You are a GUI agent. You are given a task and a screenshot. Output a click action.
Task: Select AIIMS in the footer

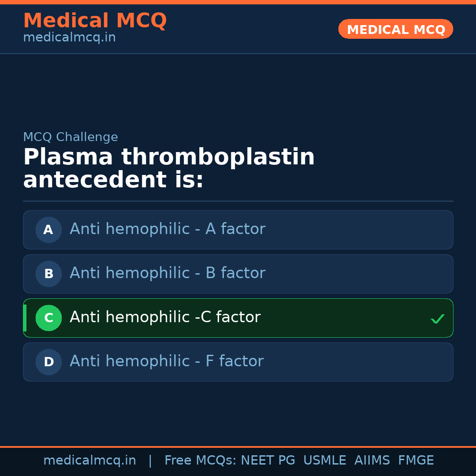(372, 461)
